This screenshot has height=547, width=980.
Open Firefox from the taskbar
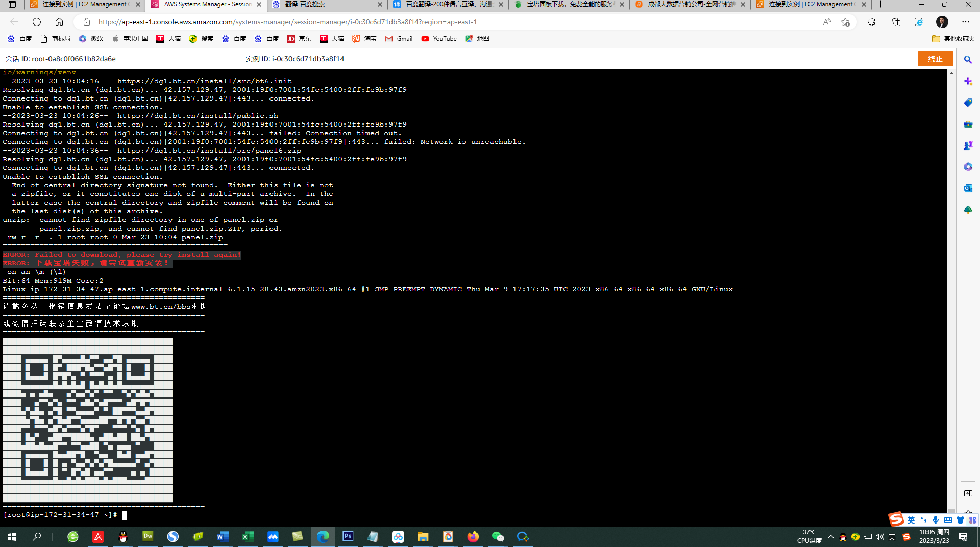[x=473, y=537]
